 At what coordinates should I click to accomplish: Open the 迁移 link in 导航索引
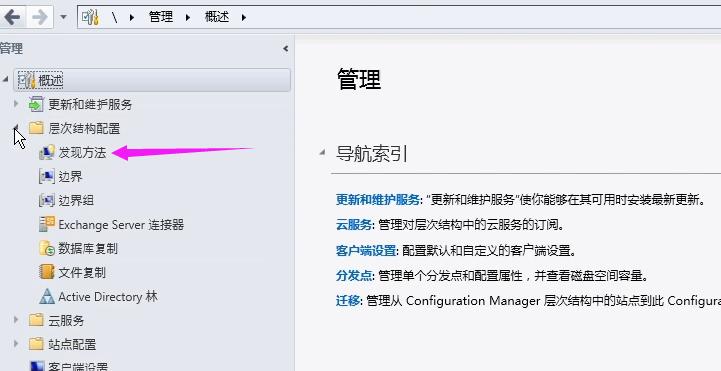[348, 301]
